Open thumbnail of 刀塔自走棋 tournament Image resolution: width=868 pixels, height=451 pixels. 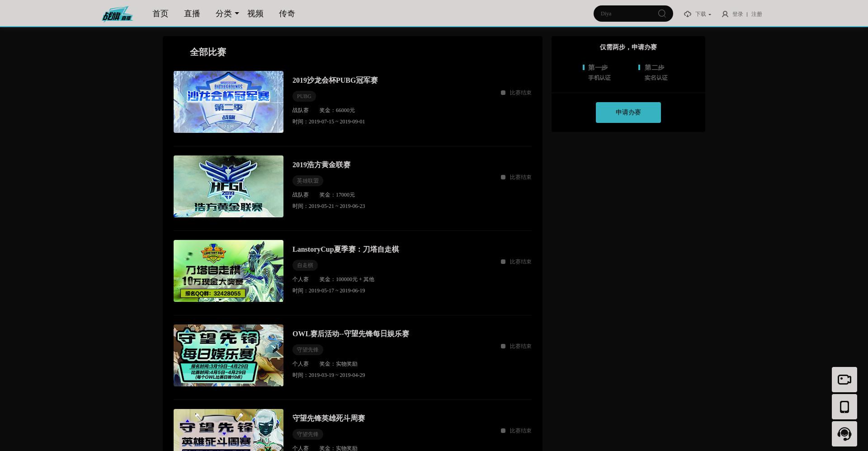228,271
